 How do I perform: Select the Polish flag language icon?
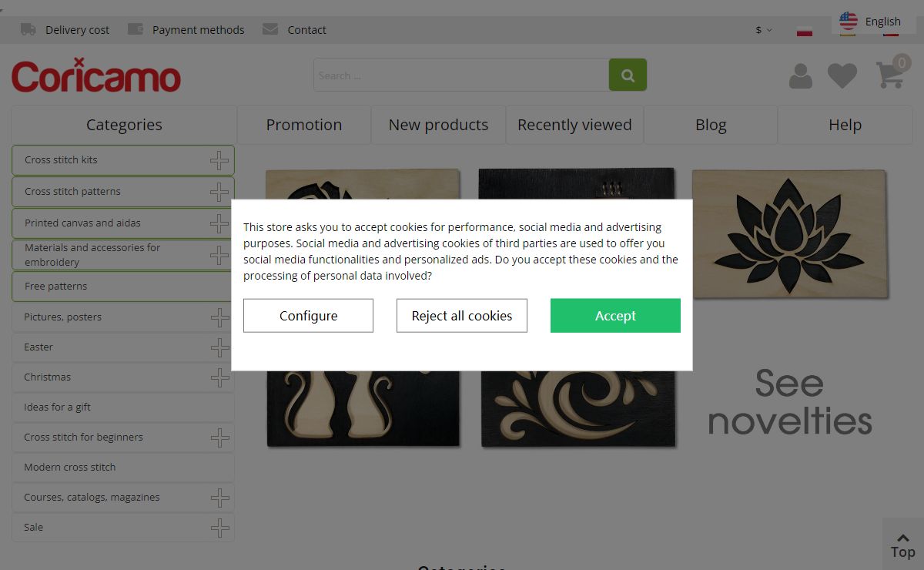[805, 31]
